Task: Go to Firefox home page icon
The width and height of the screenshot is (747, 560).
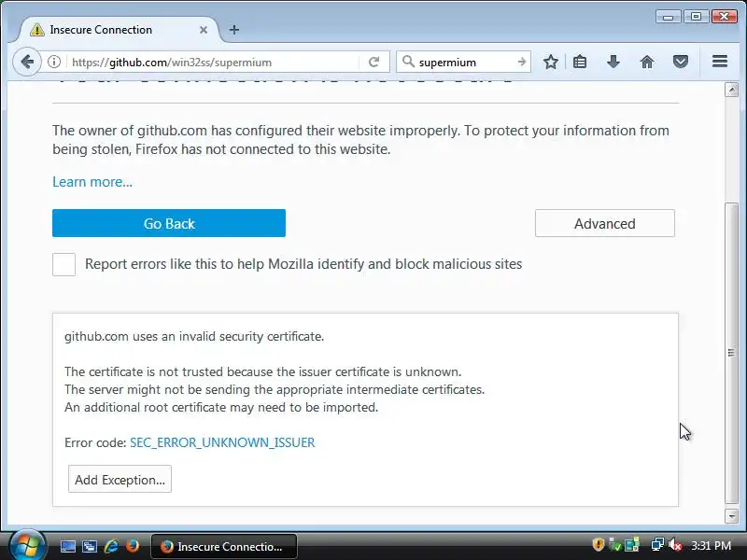Action: 647,62
